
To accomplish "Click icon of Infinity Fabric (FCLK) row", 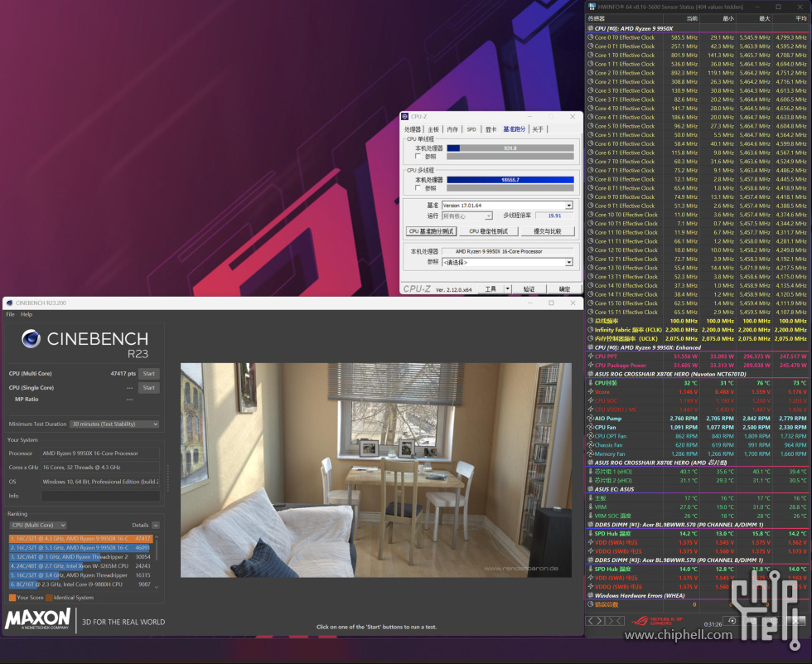I will [x=590, y=330].
